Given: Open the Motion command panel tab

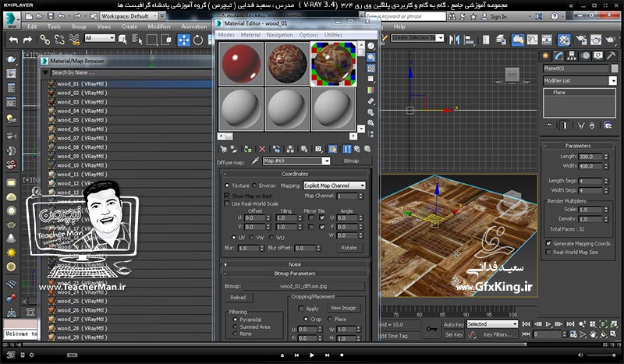Looking at the screenshot, I should 586,56.
